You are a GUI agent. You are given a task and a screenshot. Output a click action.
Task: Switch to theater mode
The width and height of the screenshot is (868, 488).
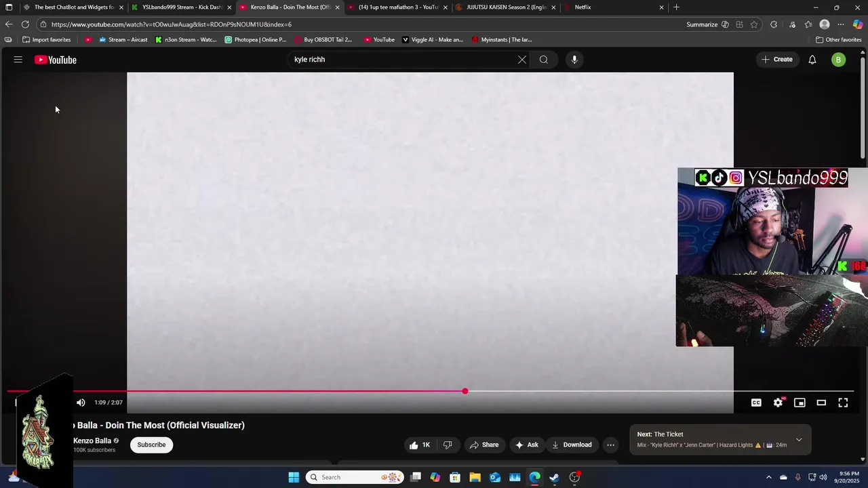pos(821,403)
